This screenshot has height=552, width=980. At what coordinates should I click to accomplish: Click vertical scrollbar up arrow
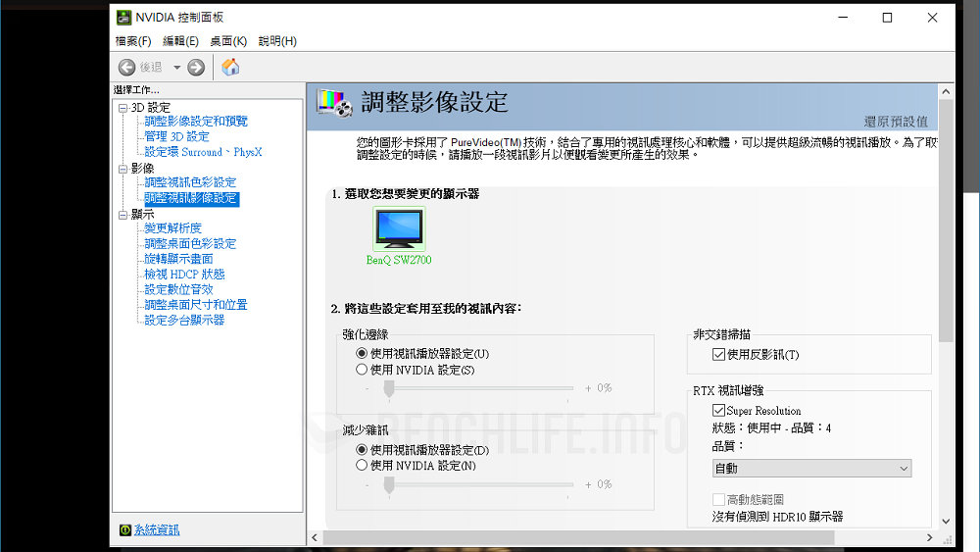pyautogui.click(x=946, y=91)
